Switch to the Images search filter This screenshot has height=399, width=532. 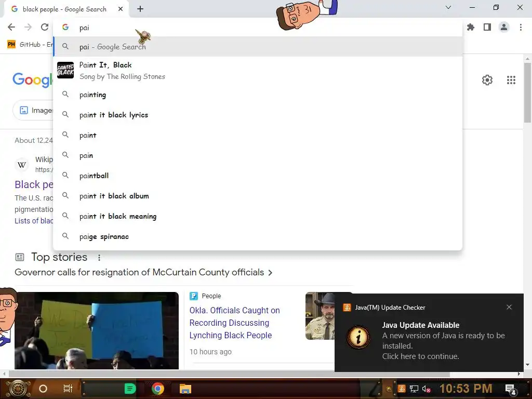click(x=33, y=110)
